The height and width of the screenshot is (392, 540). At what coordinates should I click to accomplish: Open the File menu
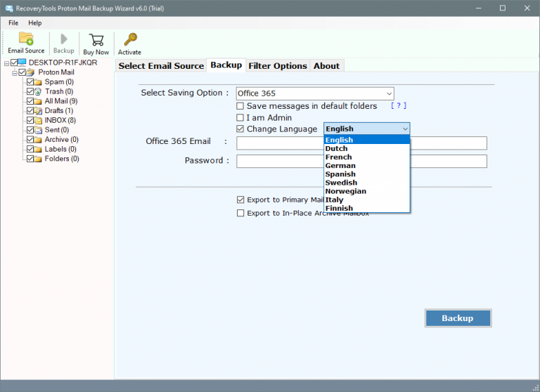13,23
